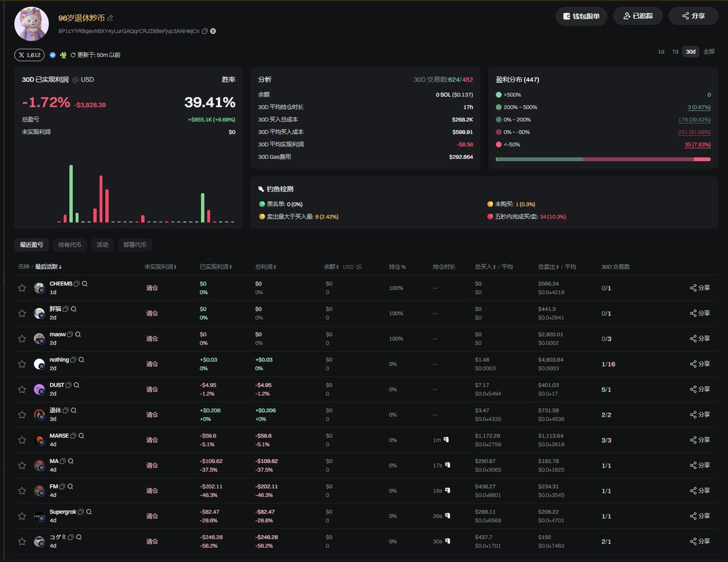728x562 pixels.
Task: Sort by 未实现利润 column
Action: pyautogui.click(x=160, y=267)
